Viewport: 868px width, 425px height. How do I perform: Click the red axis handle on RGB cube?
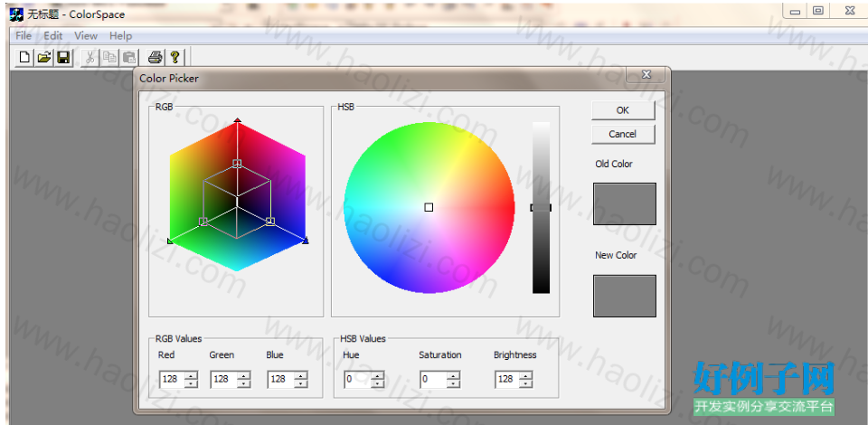point(237,163)
